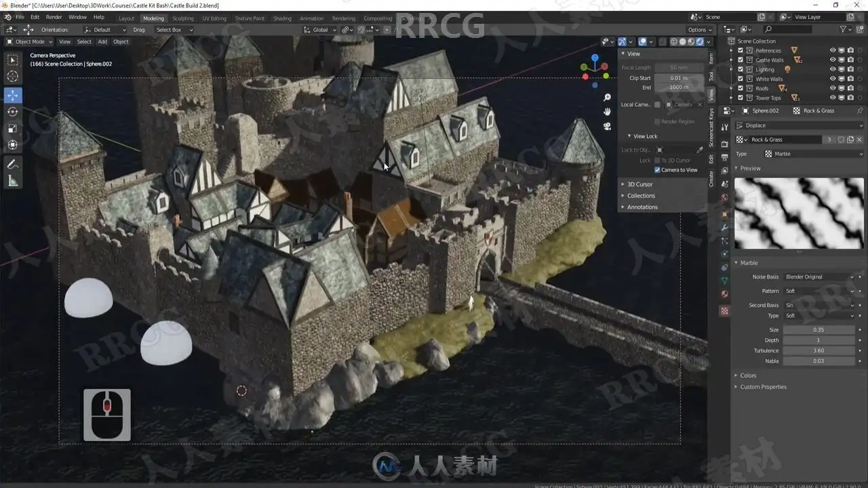Open the Drag Select Box dropdown
The width and height of the screenshot is (868, 488).
click(174, 30)
